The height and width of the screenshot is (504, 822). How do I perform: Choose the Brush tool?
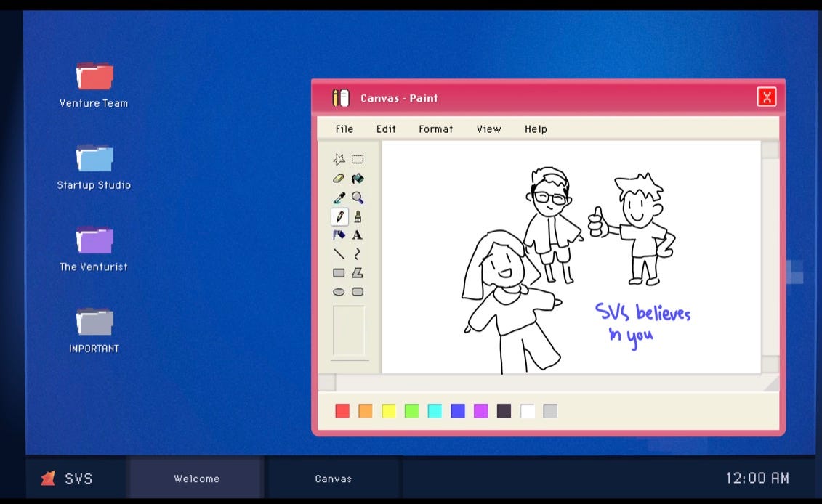point(358,216)
